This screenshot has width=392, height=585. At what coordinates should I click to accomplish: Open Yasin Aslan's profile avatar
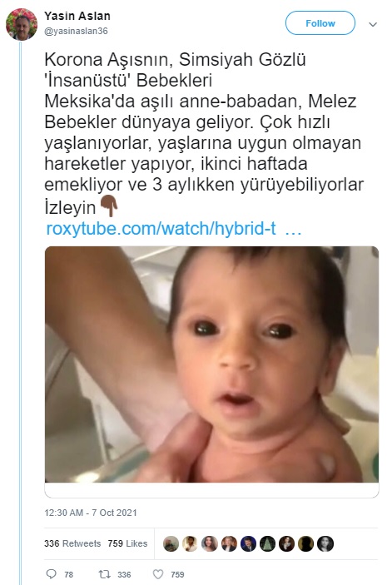tap(22, 24)
